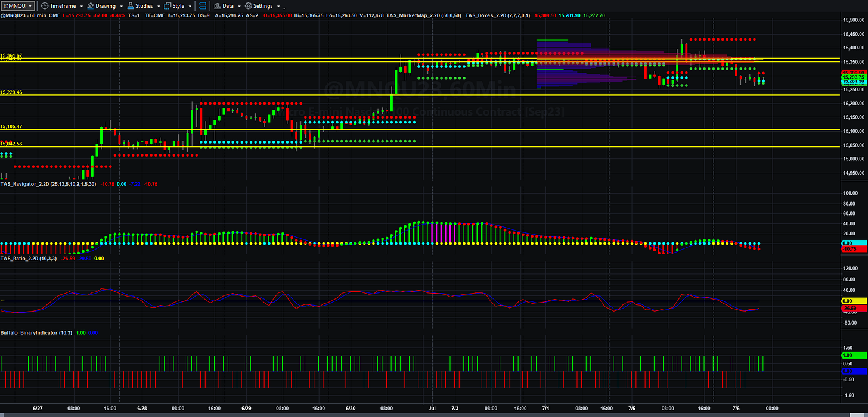Expand the Drawing dropdown arrow
The image size is (868, 417).
tap(122, 6)
